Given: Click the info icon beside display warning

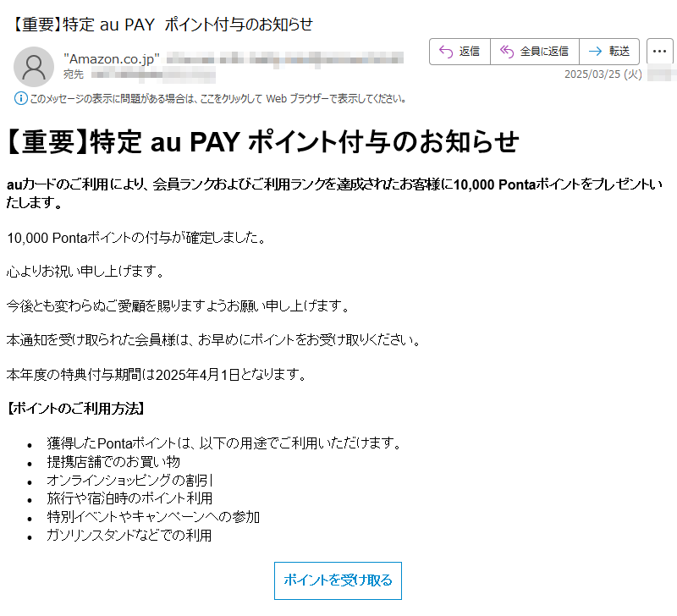Looking at the screenshot, I should (20, 98).
